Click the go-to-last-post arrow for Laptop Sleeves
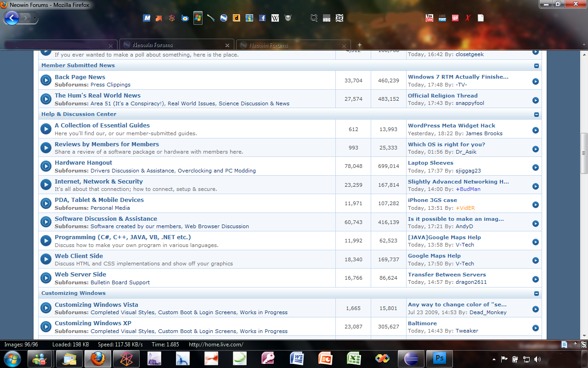The width and height of the screenshot is (588, 368). pyautogui.click(x=535, y=167)
